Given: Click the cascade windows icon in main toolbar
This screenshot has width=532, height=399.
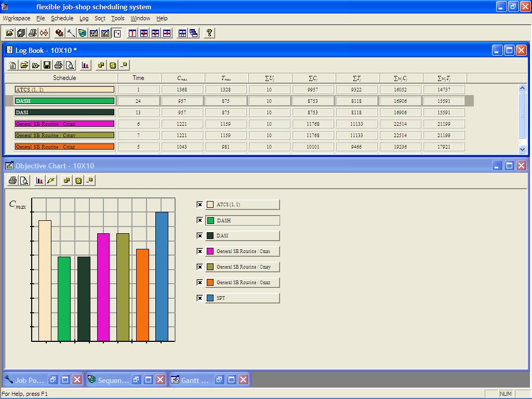Looking at the screenshot, I should click(194, 33).
